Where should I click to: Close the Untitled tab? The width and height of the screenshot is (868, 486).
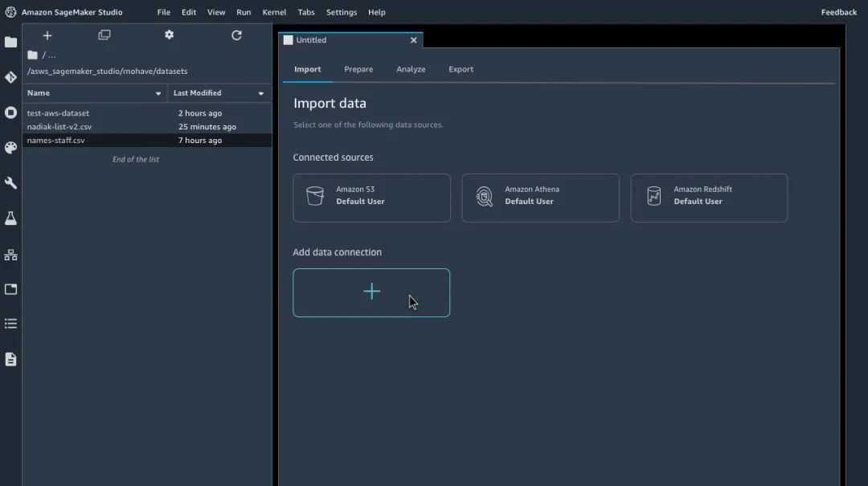click(x=414, y=40)
